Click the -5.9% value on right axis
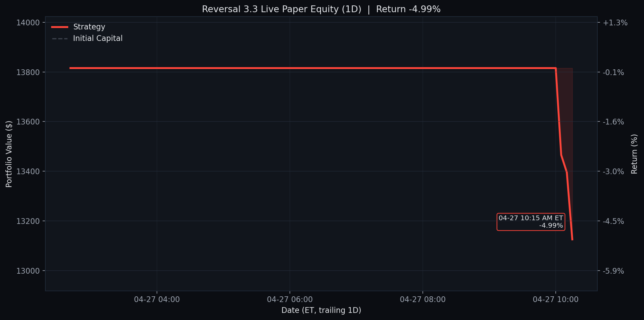Viewport: 644px width, 320px height. 613,271
